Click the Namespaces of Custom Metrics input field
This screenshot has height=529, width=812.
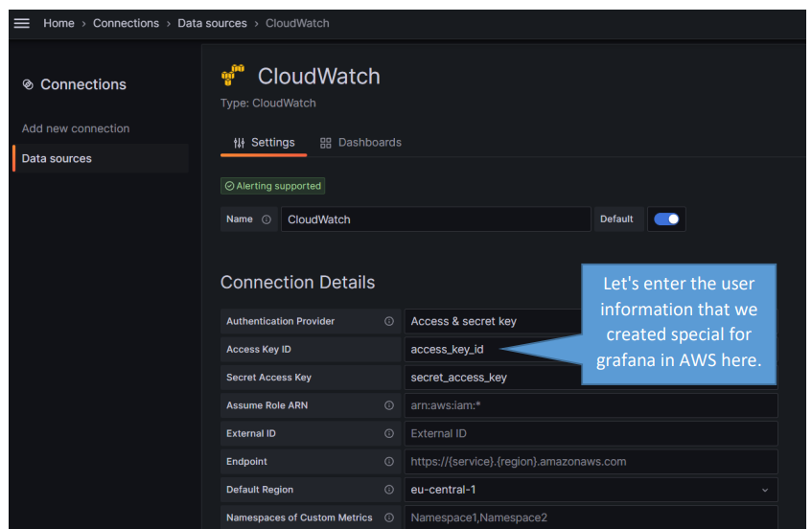click(x=591, y=517)
